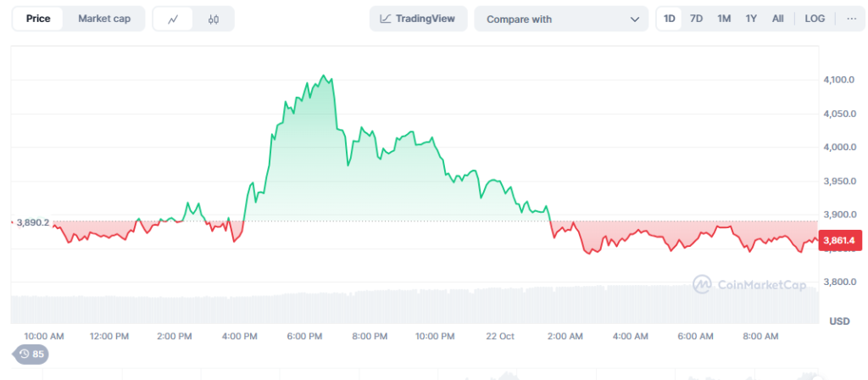This screenshot has width=868, height=380.
Task: Click the TradingView chart icon
Action: pos(386,19)
